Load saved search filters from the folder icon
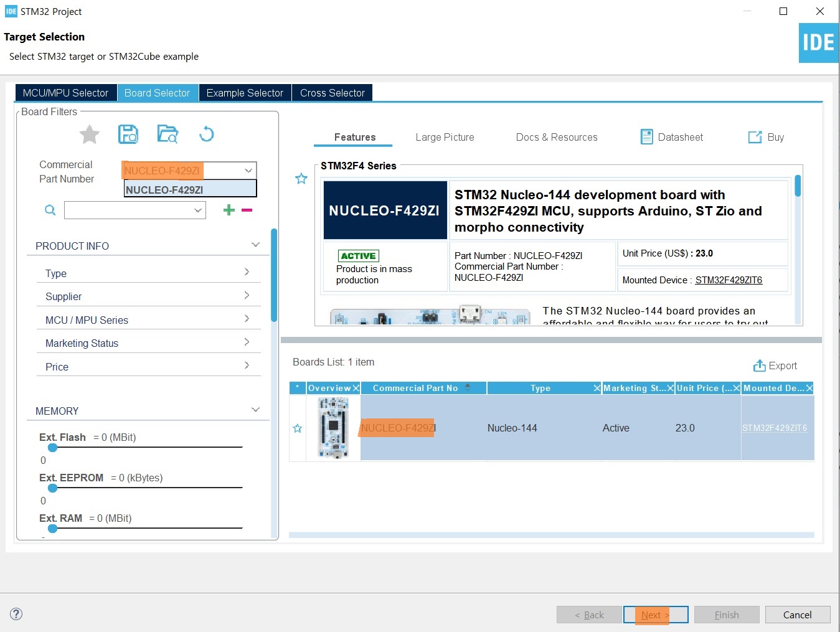Viewport: 840px width, 632px height. pyautogui.click(x=168, y=134)
